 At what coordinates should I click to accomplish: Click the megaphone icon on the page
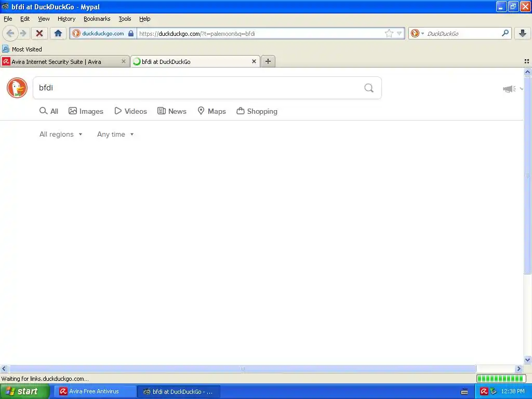509,89
